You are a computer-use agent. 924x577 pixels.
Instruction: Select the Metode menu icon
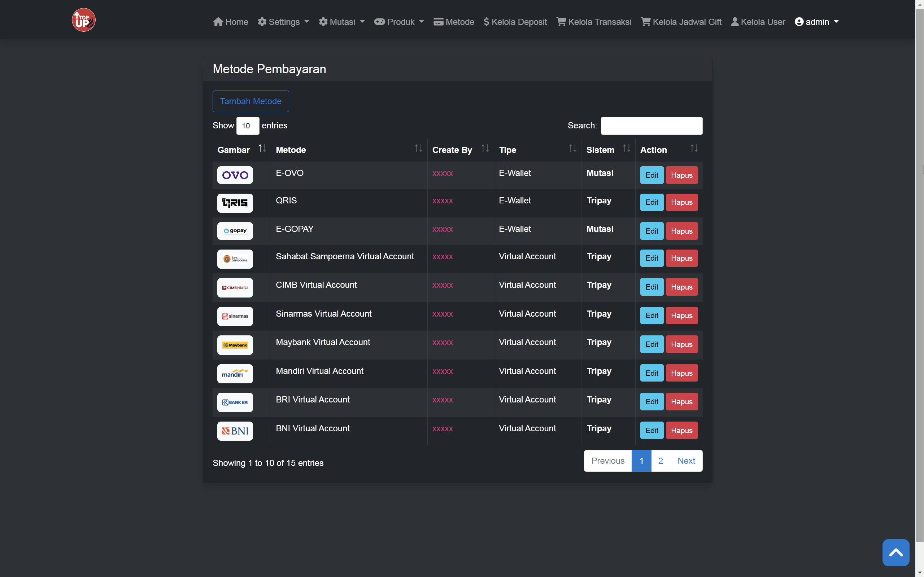point(438,22)
